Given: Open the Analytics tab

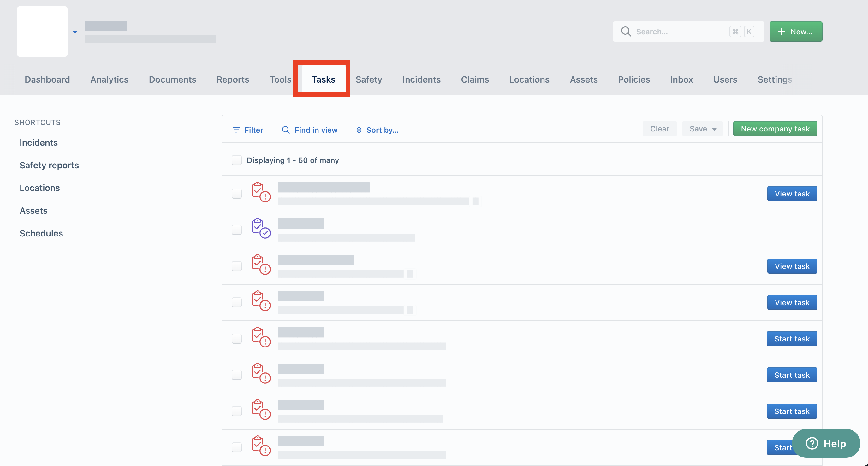Looking at the screenshot, I should [109, 79].
